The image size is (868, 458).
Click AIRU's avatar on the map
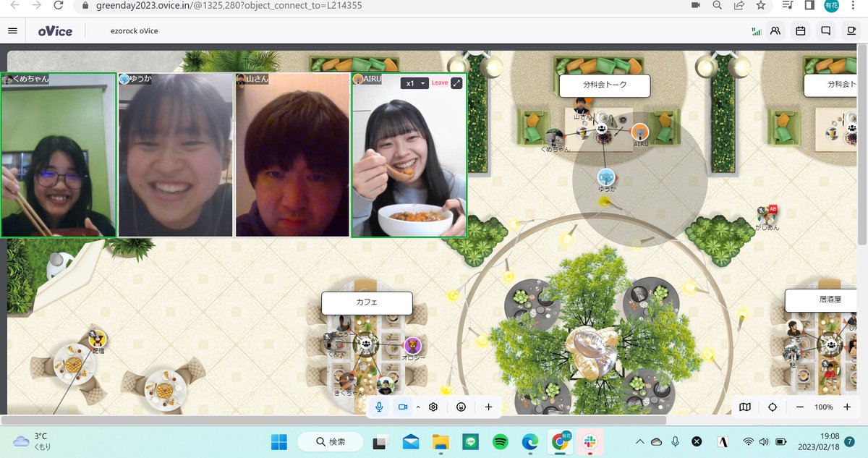[x=640, y=132]
